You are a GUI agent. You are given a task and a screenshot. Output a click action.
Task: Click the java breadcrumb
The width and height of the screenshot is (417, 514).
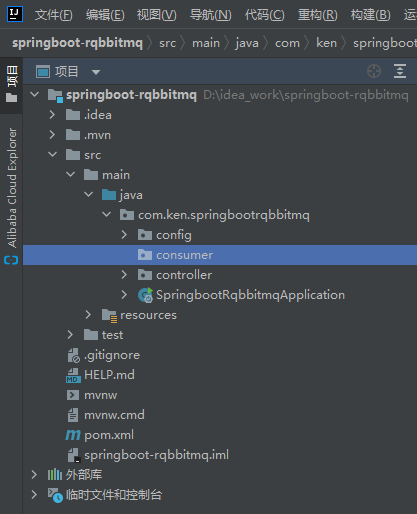(247, 43)
